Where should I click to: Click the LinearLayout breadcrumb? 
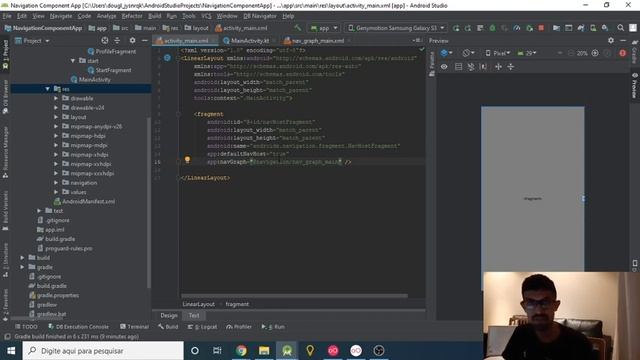tap(198, 304)
